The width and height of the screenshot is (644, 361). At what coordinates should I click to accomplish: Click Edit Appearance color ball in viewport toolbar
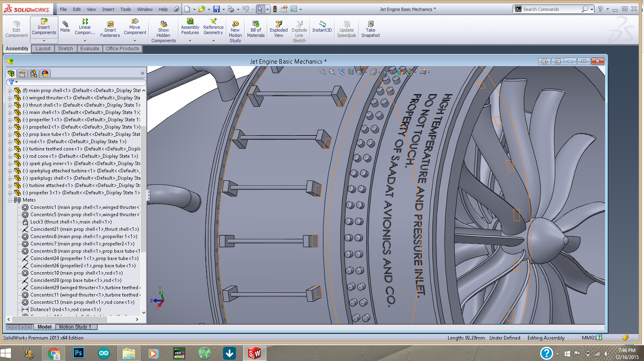(x=401, y=71)
